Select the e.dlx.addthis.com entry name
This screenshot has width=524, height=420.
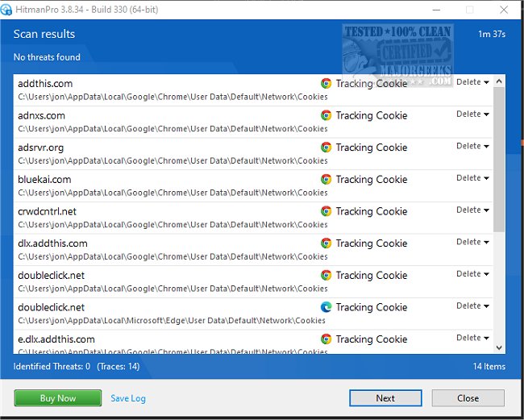[x=56, y=339]
